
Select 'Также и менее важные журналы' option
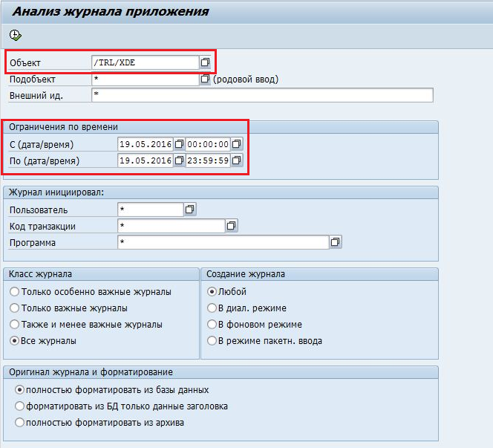[x=14, y=325]
